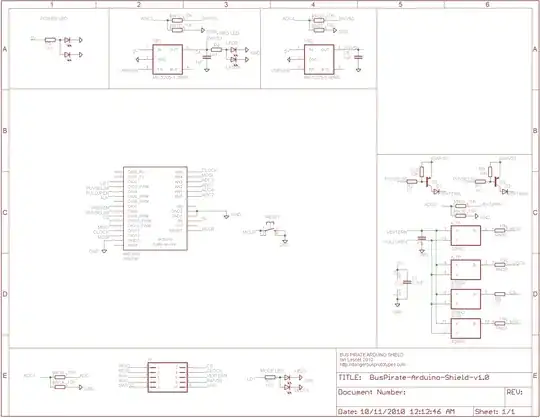Image resolution: width=540 pixels, height=418 pixels.
Task: Click the PULLUPEN net label left of Arduino
Action: click(x=97, y=193)
